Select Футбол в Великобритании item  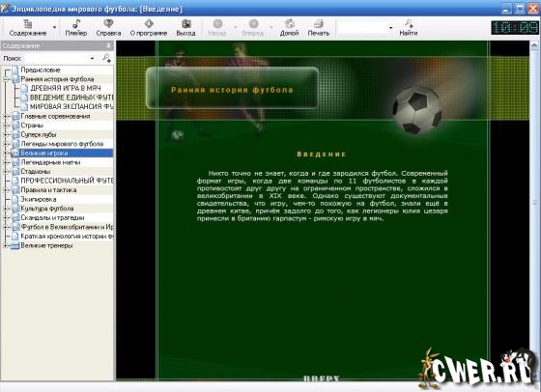67,227
